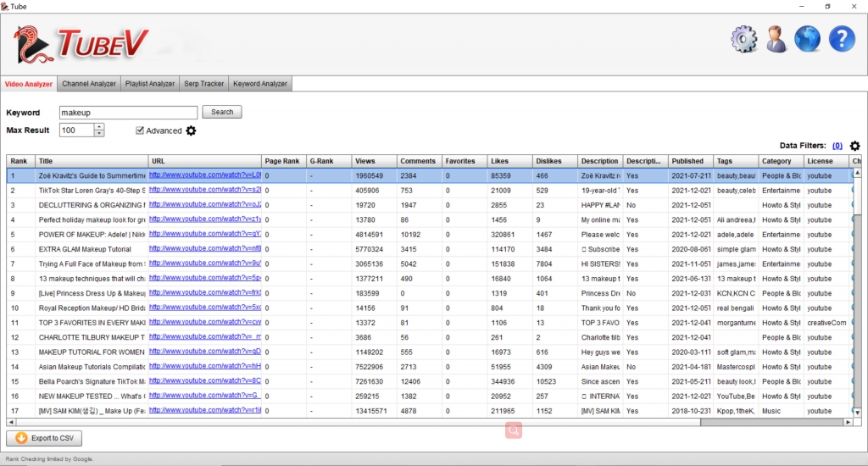Click comments value 10192

tap(410, 235)
